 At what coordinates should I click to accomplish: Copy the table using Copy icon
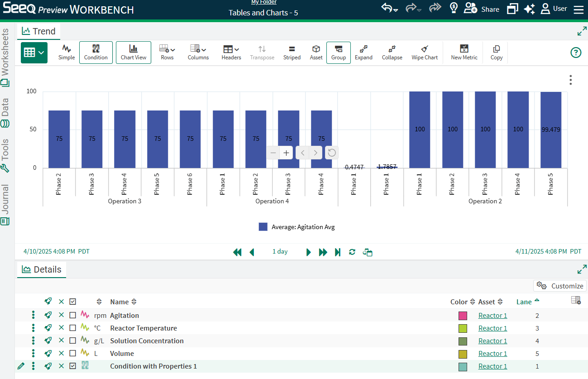[x=496, y=52]
